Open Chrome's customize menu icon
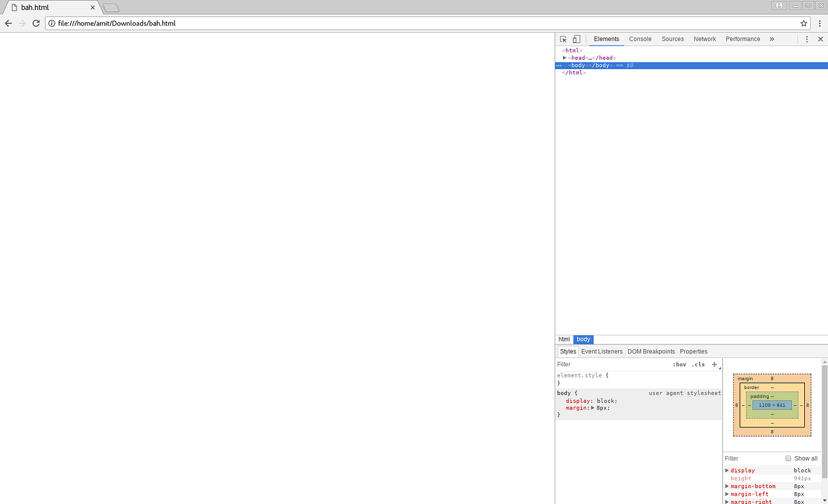Image resolution: width=828 pixels, height=504 pixels. [820, 23]
